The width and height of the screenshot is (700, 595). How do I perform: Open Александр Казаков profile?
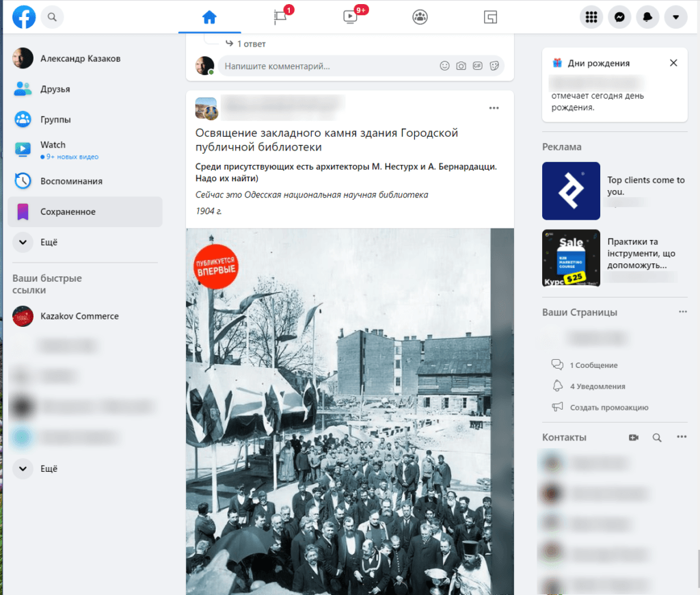click(85, 59)
